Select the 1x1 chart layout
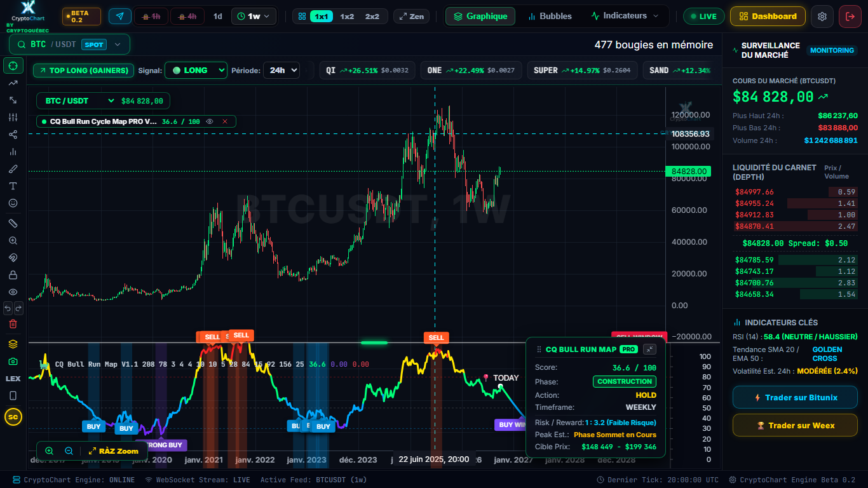This screenshot has width=868, height=488. (322, 16)
